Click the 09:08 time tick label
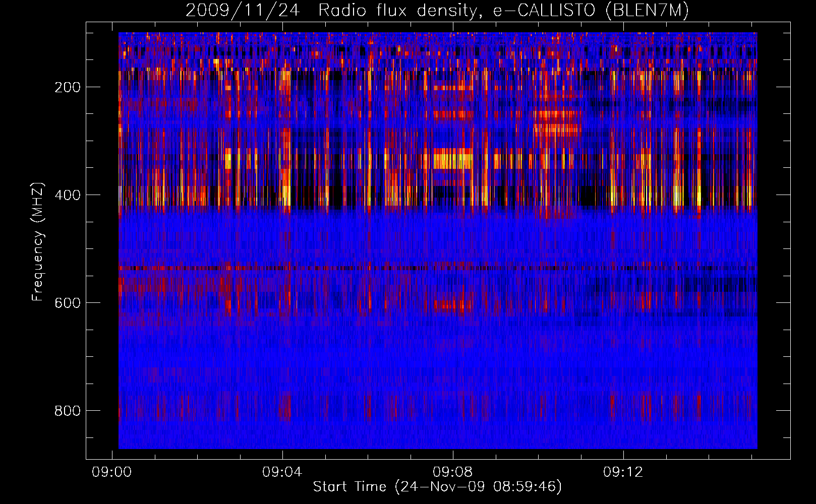 pyautogui.click(x=453, y=472)
